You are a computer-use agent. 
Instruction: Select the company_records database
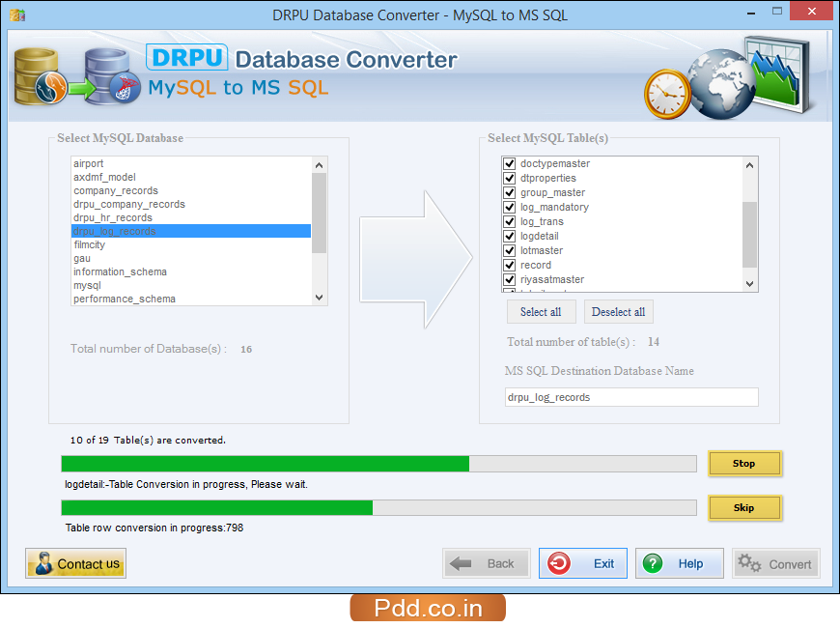(x=191, y=190)
